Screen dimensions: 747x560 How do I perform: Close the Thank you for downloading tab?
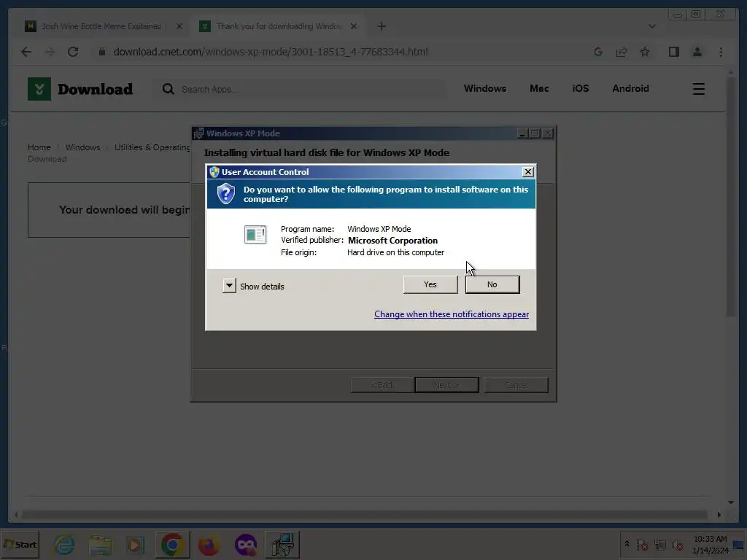[x=354, y=26]
